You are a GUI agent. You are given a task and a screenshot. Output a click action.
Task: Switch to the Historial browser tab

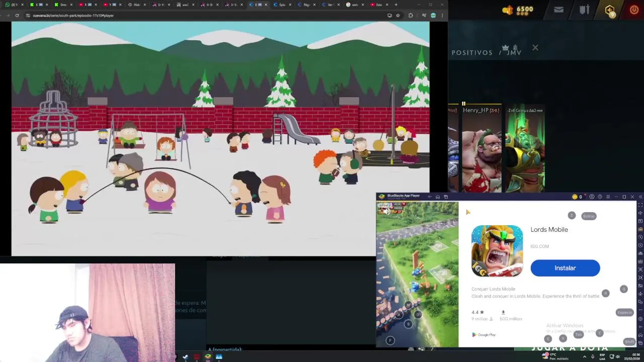tap(136, 5)
